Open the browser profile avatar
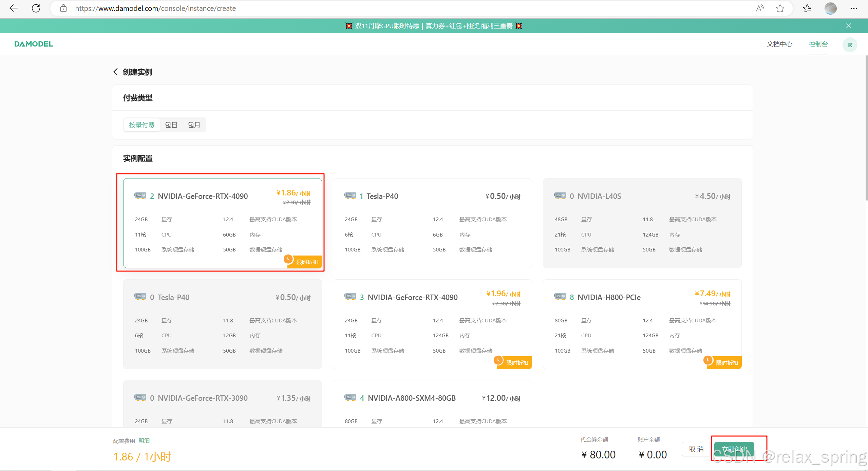Screen dimensions: 868x471 coord(831,8)
